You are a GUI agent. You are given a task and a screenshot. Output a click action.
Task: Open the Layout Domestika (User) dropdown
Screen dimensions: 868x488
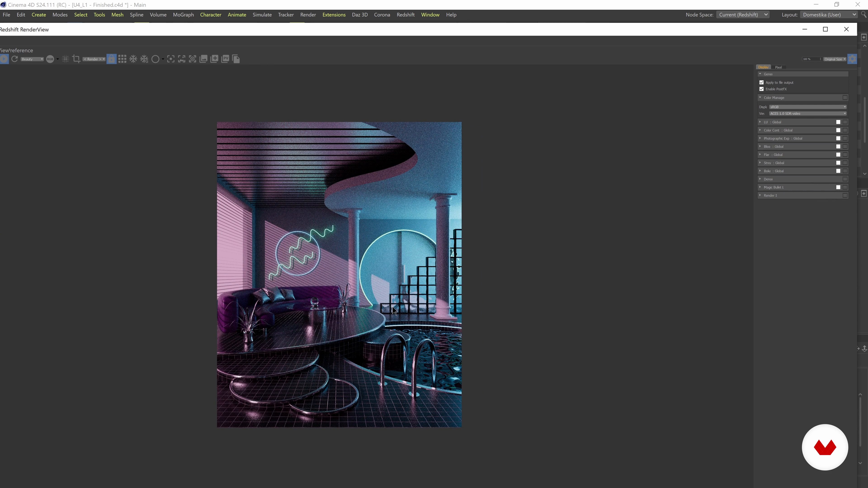tap(829, 15)
